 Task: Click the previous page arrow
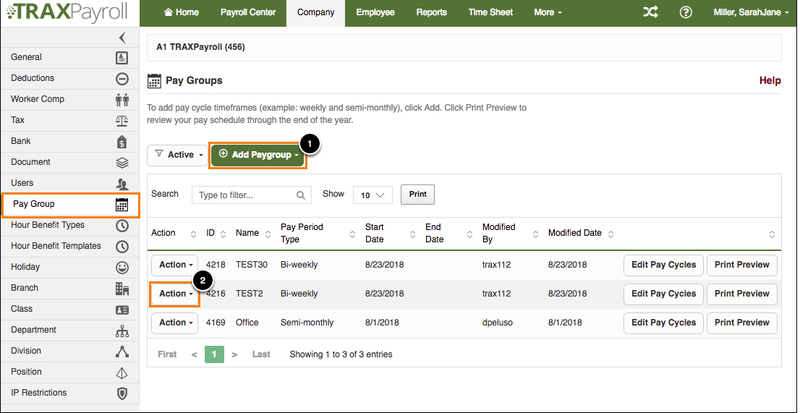coord(194,354)
